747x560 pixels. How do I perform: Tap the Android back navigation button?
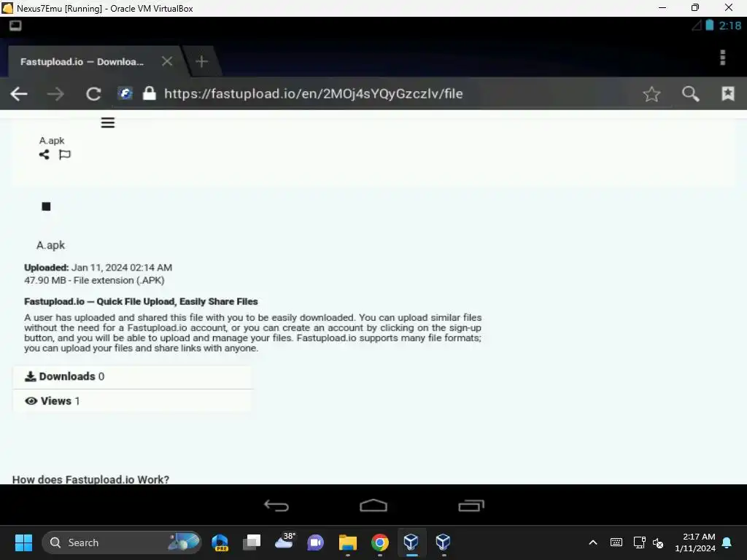(x=276, y=505)
